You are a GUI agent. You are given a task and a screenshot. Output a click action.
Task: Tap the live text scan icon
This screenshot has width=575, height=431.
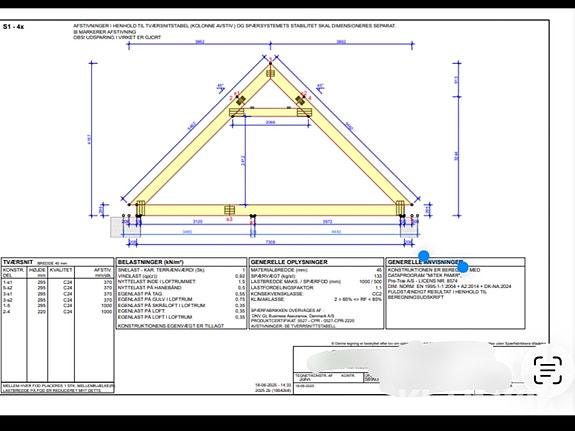coord(548,370)
